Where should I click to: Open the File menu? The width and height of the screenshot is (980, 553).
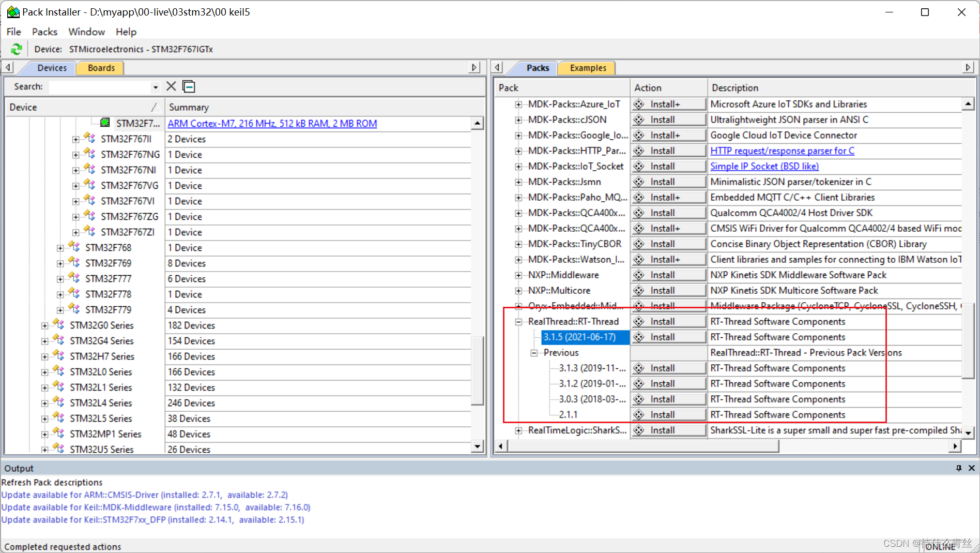pyautogui.click(x=14, y=32)
